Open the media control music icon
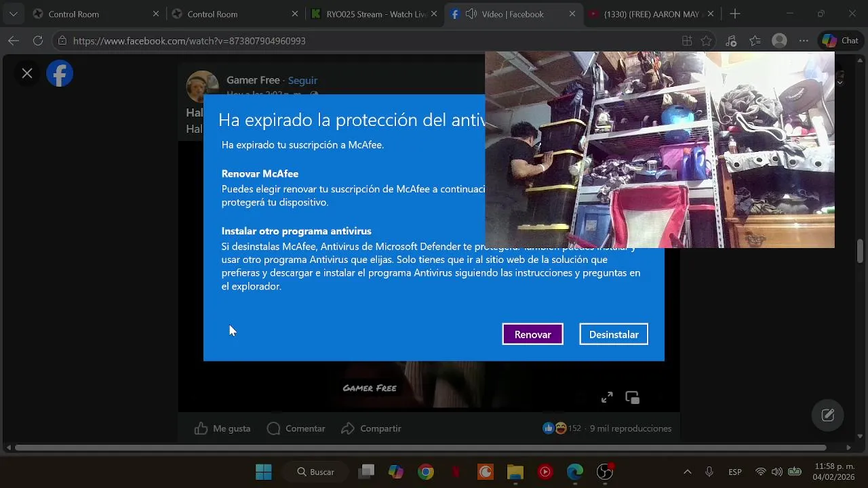Viewport: 868px width, 488px height. [731, 41]
